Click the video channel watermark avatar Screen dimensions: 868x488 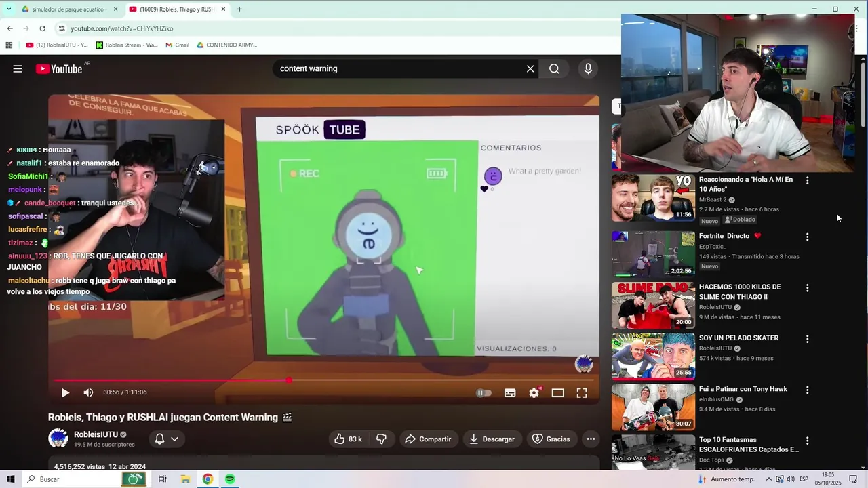(584, 364)
